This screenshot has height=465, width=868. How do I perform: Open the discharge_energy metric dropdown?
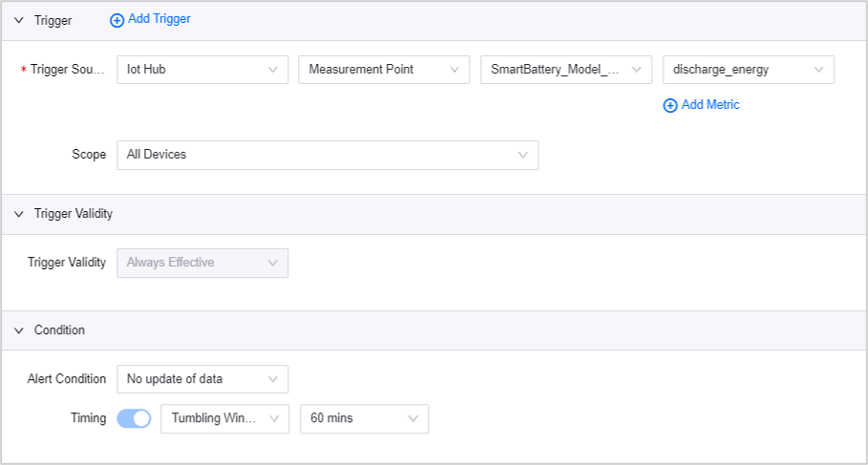coord(748,70)
